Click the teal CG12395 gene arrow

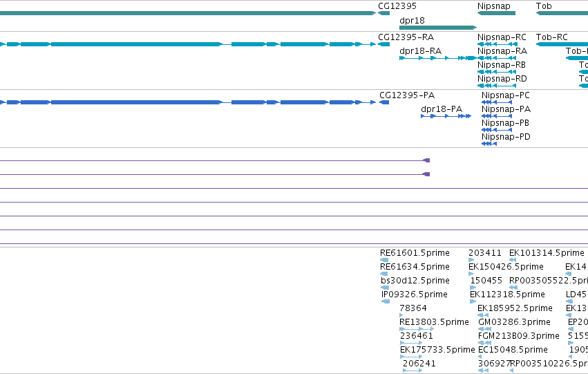click(383, 13)
